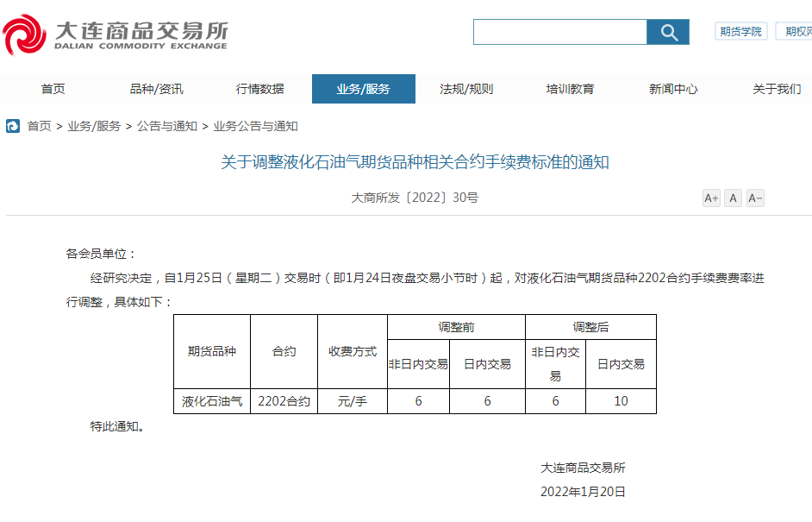Image resolution: width=812 pixels, height=522 pixels.
Task: Focus the search input field
Action: (560, 33)
